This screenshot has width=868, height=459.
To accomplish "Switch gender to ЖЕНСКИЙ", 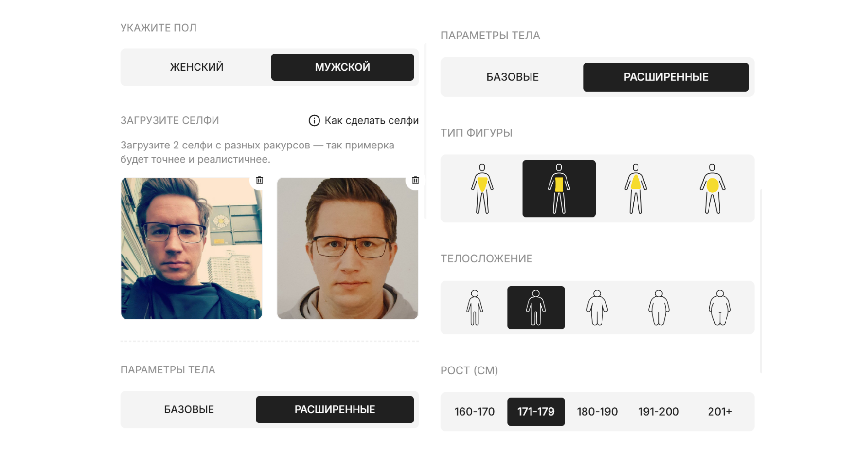I will (x=196, y=67).
